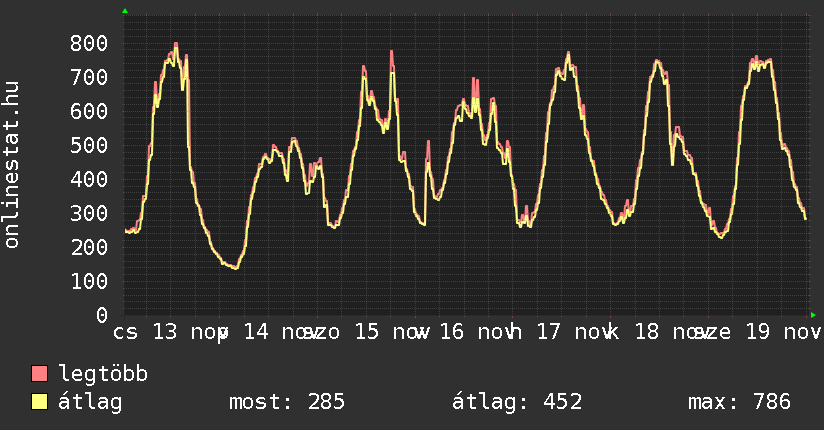Click the onlinestat.hu vertical label
Viewport: 824px width, 430px height.
pyautogui.click(x=13, y=166)
